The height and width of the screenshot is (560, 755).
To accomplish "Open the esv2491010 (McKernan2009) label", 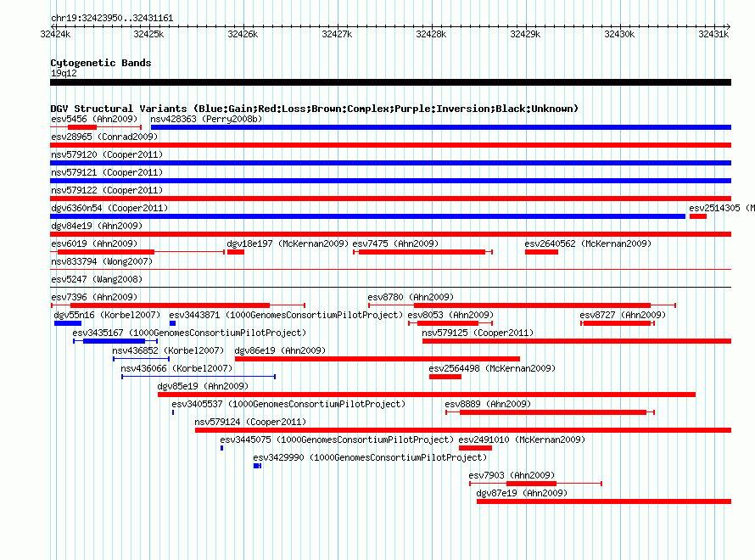I will (x=522, y=440).
